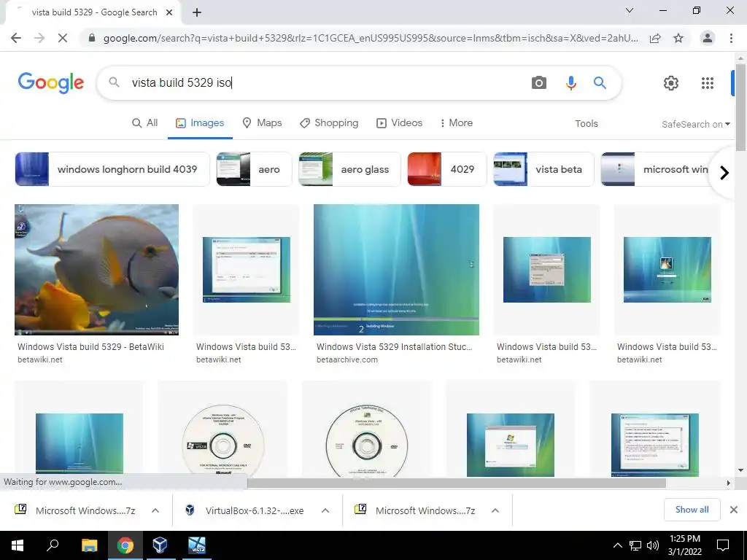Open a new browser tab

tap(197, 12)
